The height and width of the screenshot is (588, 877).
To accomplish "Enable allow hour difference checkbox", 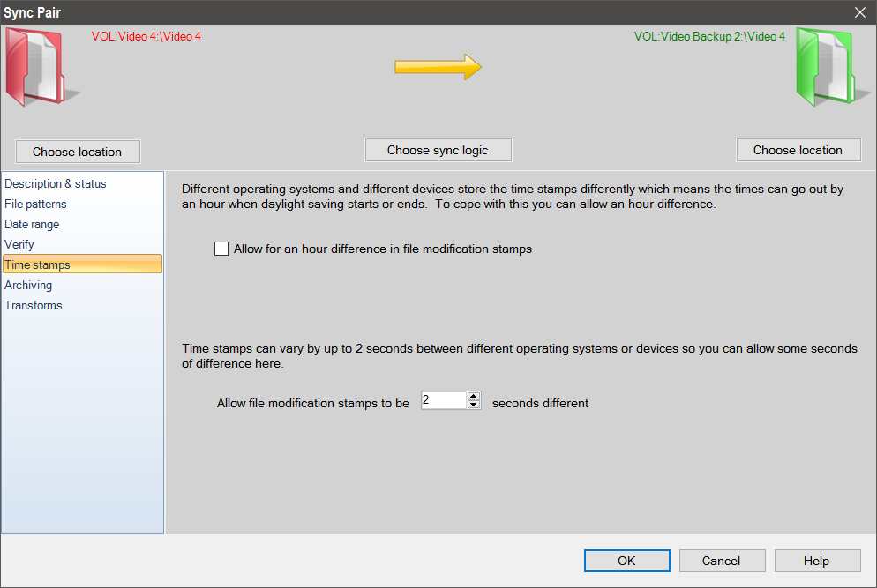I will pyautogui.click(x=221, y=249).
